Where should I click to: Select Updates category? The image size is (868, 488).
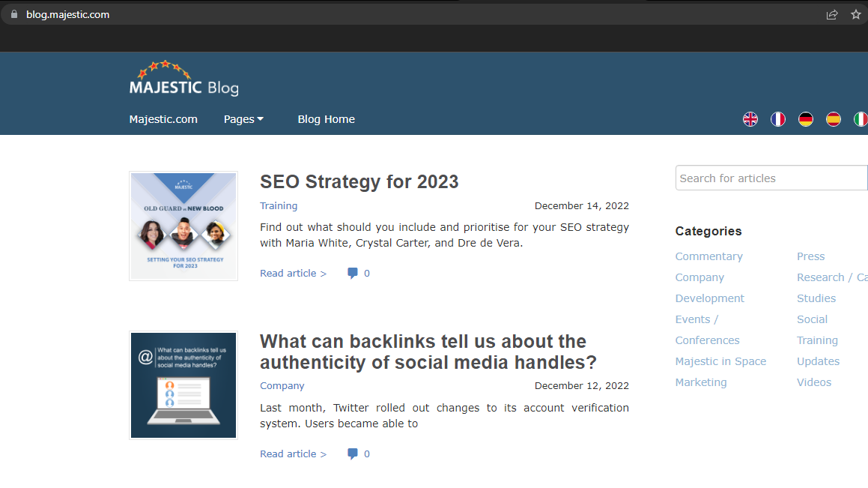tap(818, 361)
